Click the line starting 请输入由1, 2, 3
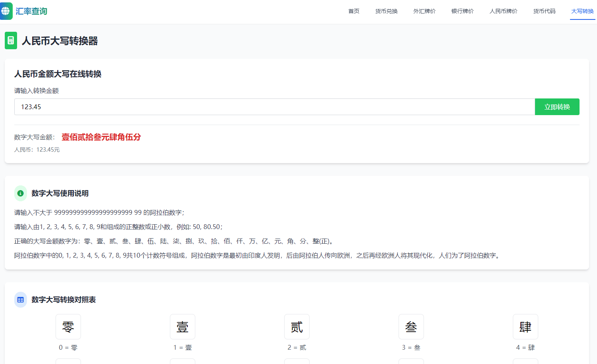This screenshot has width=597, height=364. pos(119,227)
